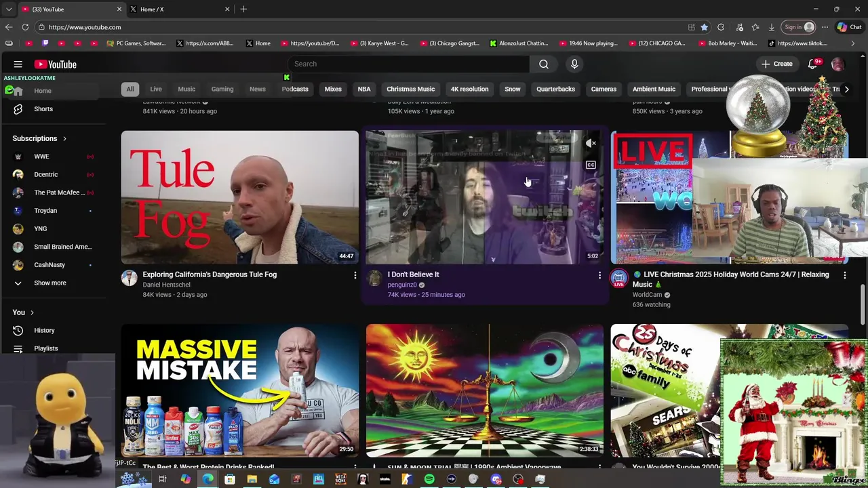Click penguinz0 channel avatar

coord(374,278)
